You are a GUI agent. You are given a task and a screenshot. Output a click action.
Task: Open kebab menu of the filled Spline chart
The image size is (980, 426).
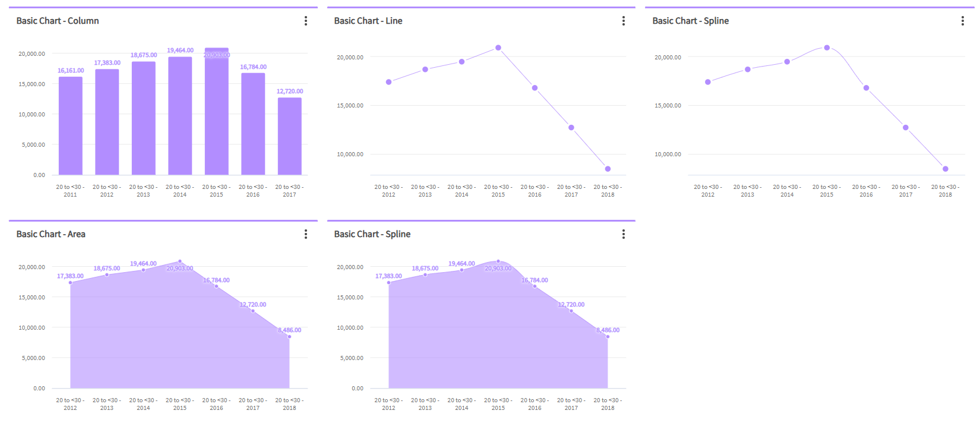click(624, 234)
